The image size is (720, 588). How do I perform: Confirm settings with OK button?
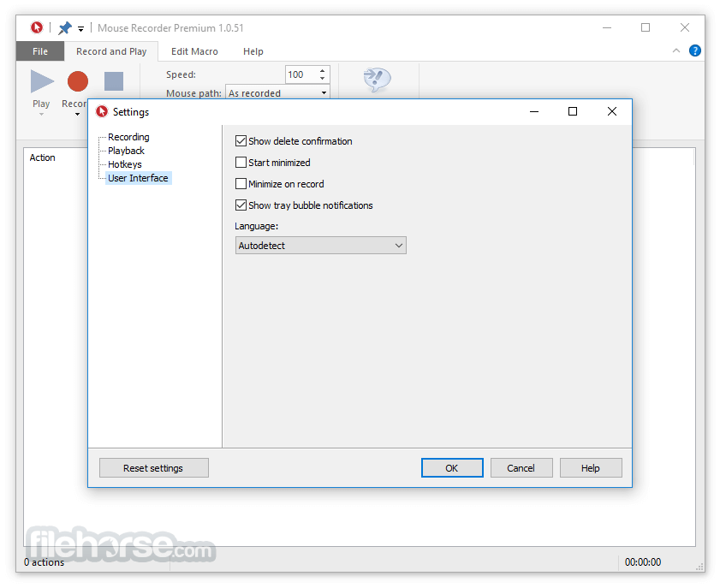(452, 467)
